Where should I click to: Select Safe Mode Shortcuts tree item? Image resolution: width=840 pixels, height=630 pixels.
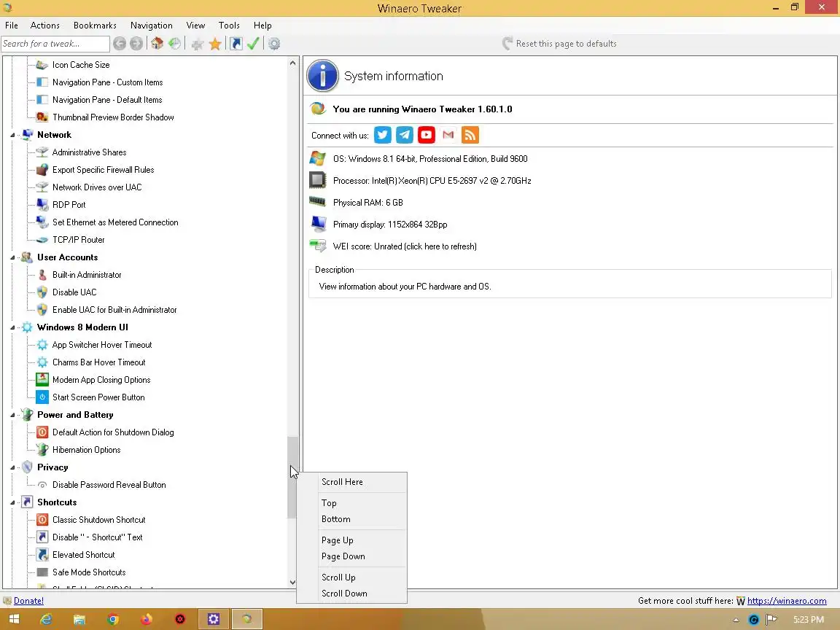click(x=89, y=572)
